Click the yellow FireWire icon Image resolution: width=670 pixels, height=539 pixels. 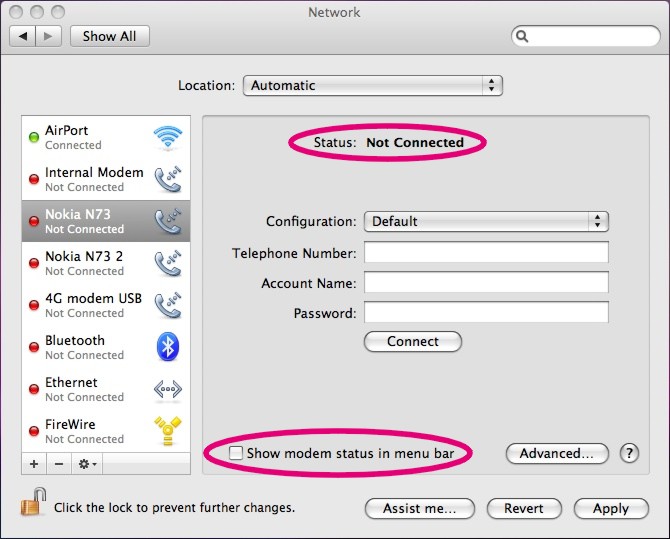pyautogui.click(x=168, y=431)
